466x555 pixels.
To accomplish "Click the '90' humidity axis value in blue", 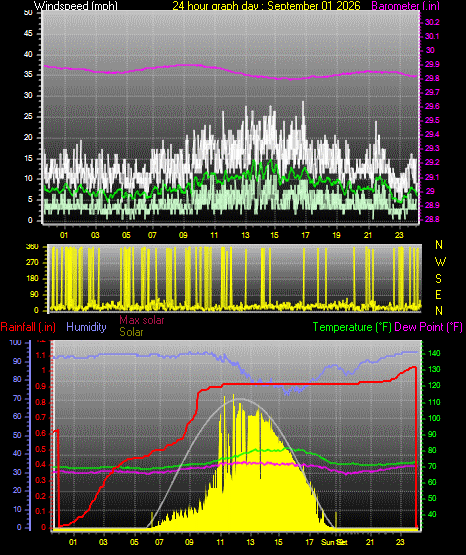I will tap(17, 361).
